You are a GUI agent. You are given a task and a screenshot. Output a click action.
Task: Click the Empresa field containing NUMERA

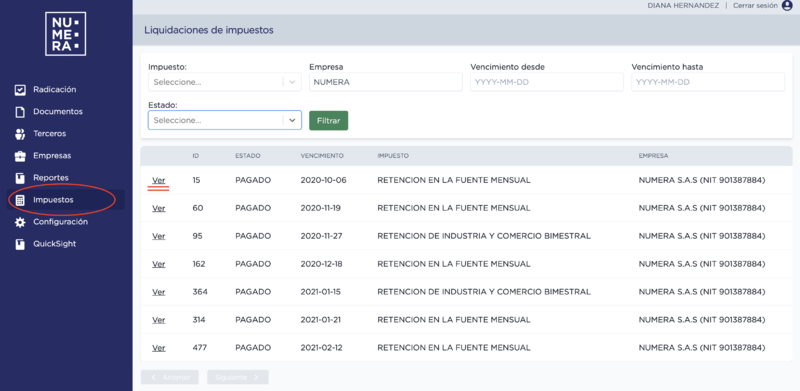click(386, 82)
